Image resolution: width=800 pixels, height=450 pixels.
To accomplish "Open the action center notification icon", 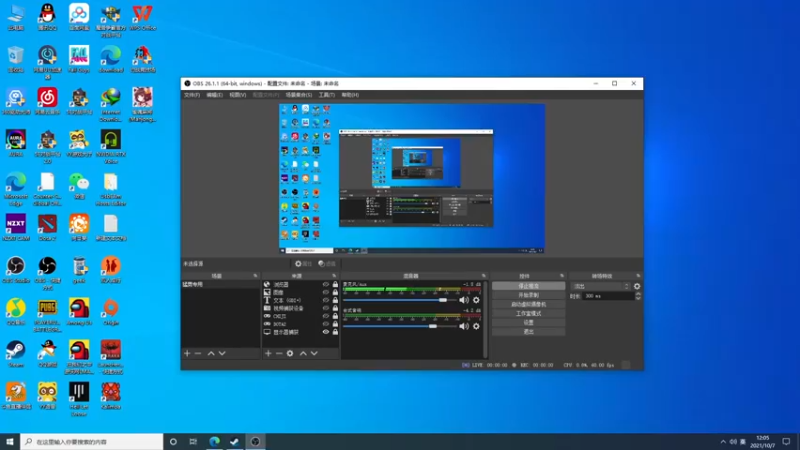I will coord(786,442).
